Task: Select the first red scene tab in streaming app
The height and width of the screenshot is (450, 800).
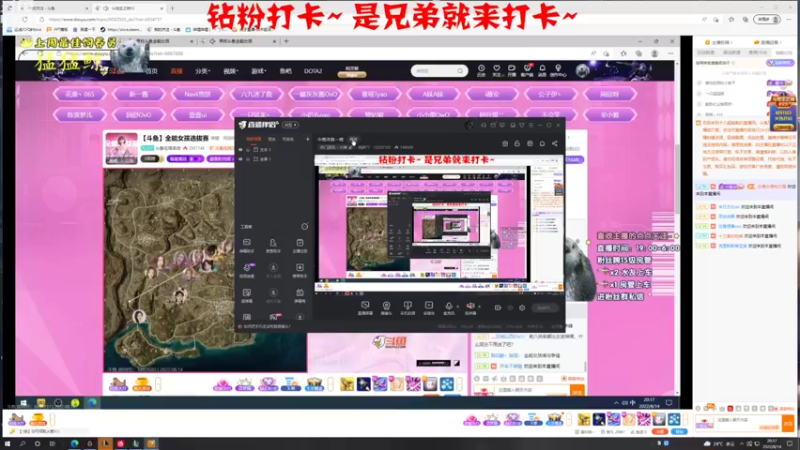Action: pos(254,139)
